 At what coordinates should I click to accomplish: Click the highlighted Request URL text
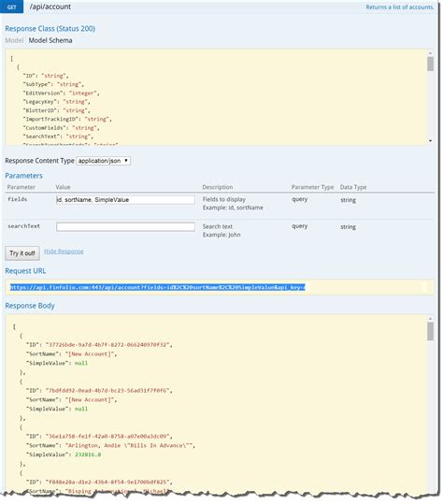(x=157, y=287)
